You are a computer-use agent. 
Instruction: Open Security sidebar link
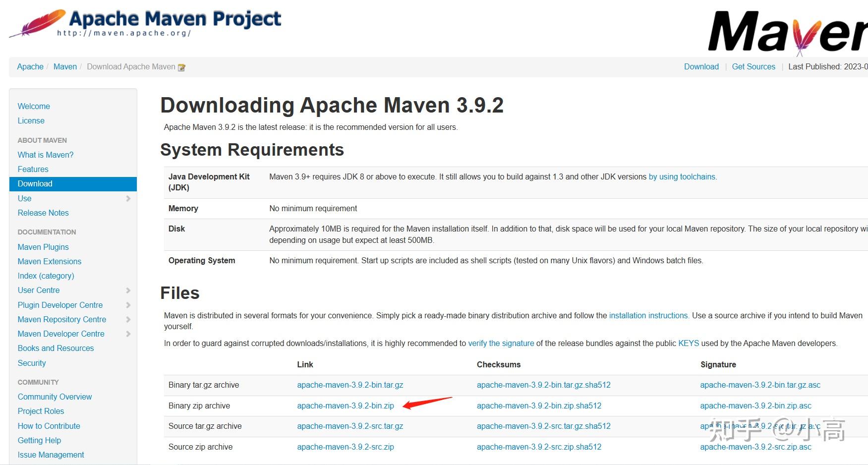[x=32, y=363]
